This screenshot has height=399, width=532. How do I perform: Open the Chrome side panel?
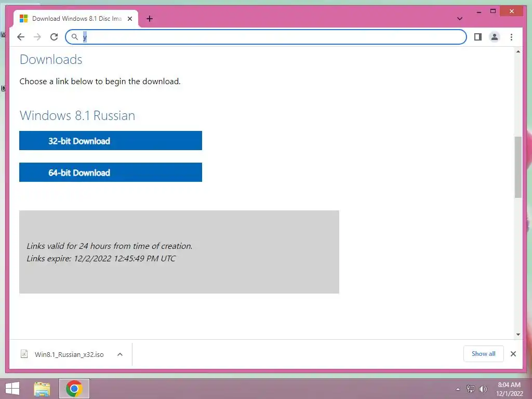pyautogui.click(x=478, y=37)
